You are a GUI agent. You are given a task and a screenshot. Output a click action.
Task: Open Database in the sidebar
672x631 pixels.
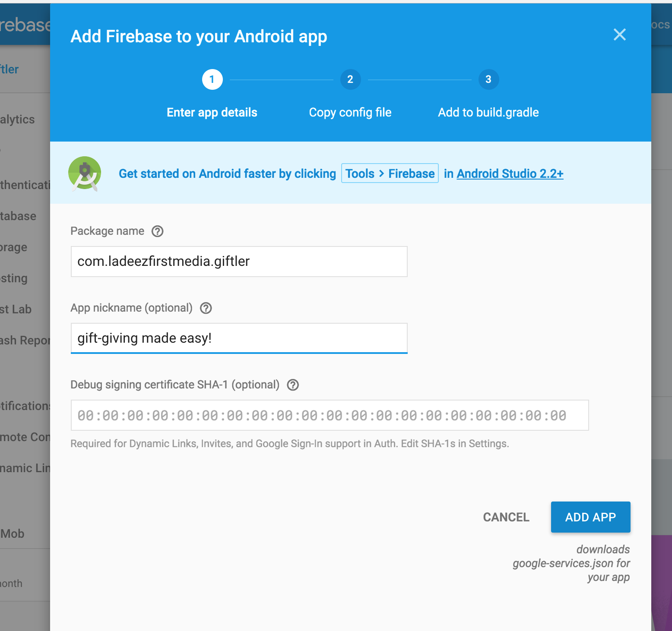18,216
